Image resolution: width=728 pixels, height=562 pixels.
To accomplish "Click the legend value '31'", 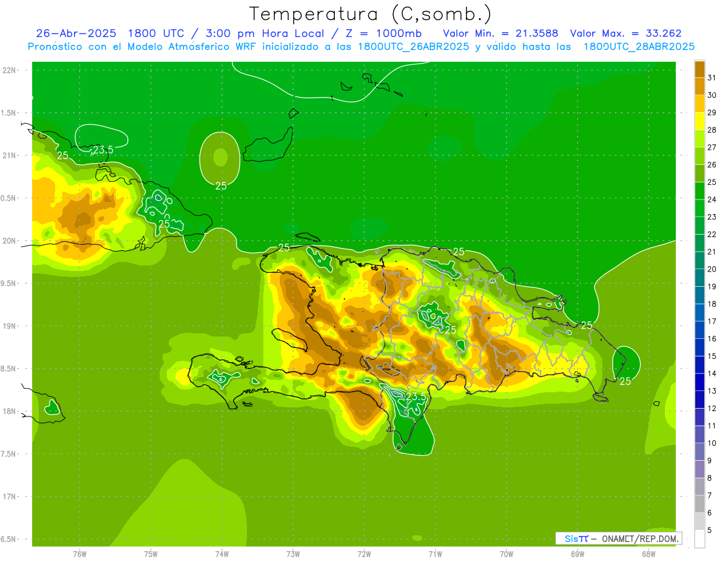I will [x=712, y=78].
